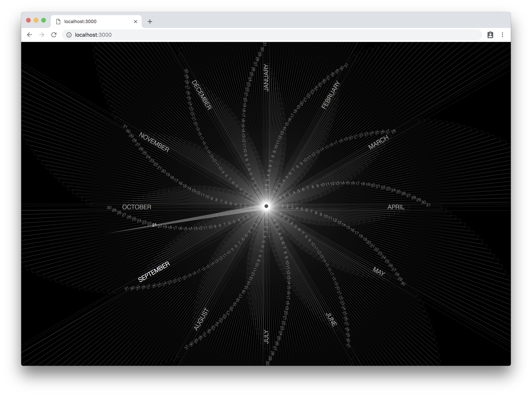The height and width of the screenshot is (396, 532).
Task: Click day 28 at the end of March's ray
Action: (x=394, y=131)
